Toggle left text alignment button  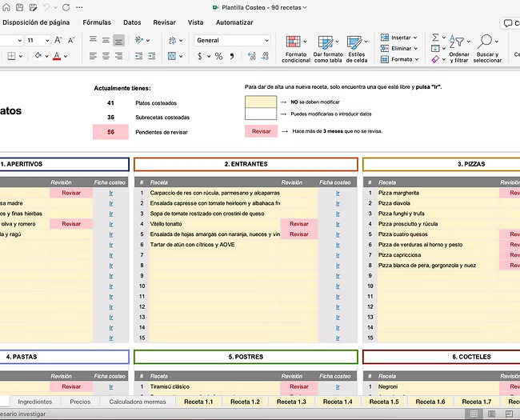coord(93,56)
